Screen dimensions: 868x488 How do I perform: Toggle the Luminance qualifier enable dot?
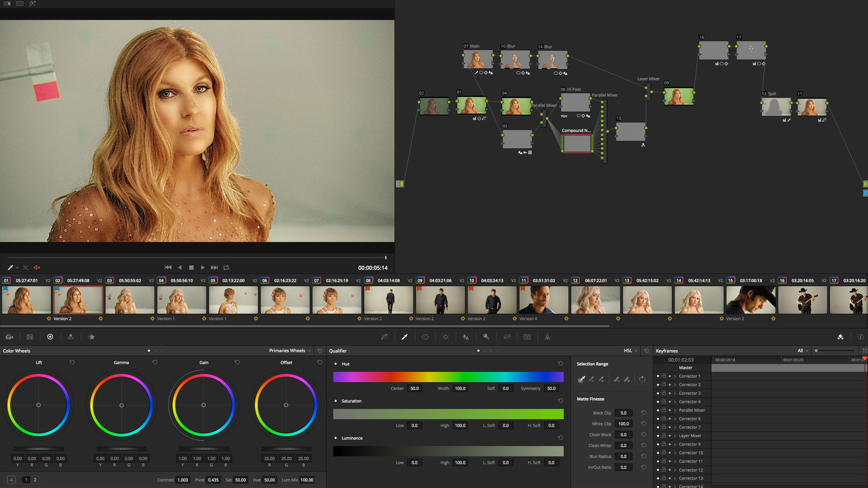pyautogui.click(x=335, y=438)
